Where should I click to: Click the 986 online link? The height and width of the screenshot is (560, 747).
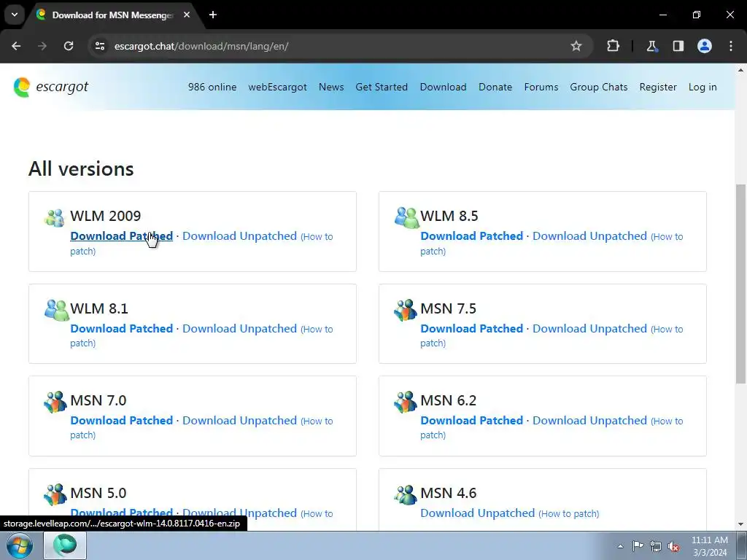212,87
